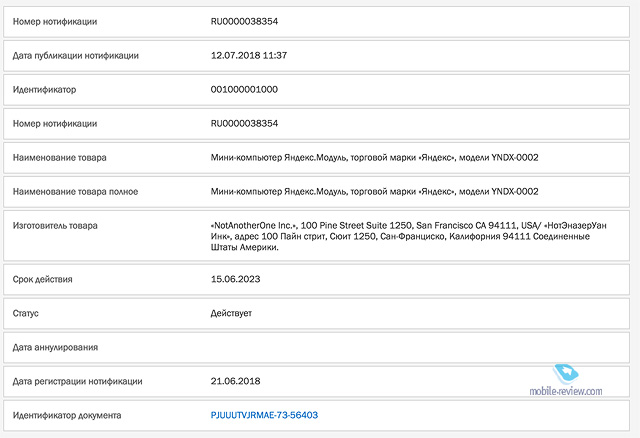Click the 'Идентификатор' label
Screen dimensions: 640x438
pyautogui.click(x=44, y=90)
